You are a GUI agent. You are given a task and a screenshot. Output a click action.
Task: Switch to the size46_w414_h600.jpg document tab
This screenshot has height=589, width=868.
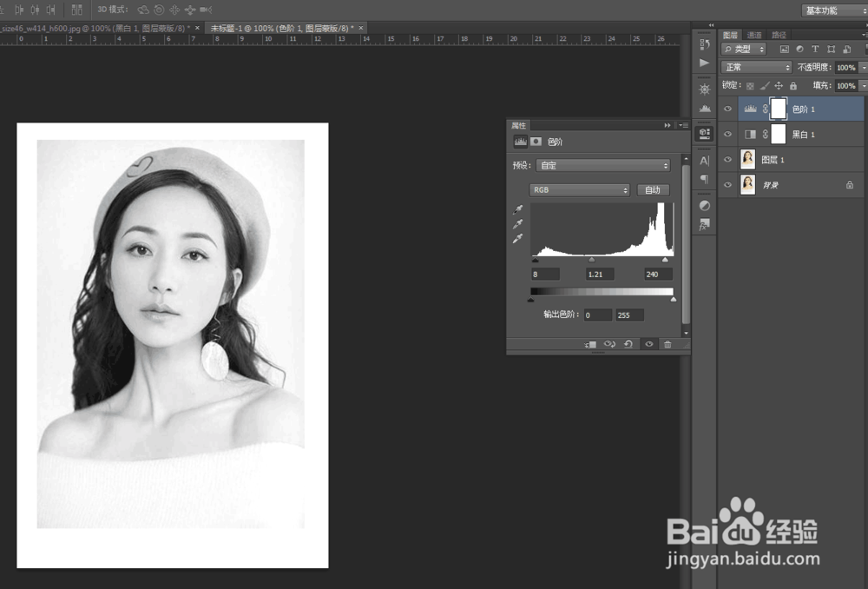click(x=95, y=28)
